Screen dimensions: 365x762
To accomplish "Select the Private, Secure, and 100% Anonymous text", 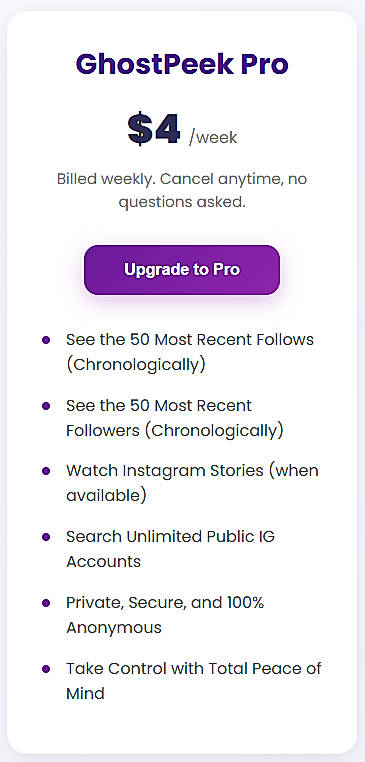I will click(165, 615).
